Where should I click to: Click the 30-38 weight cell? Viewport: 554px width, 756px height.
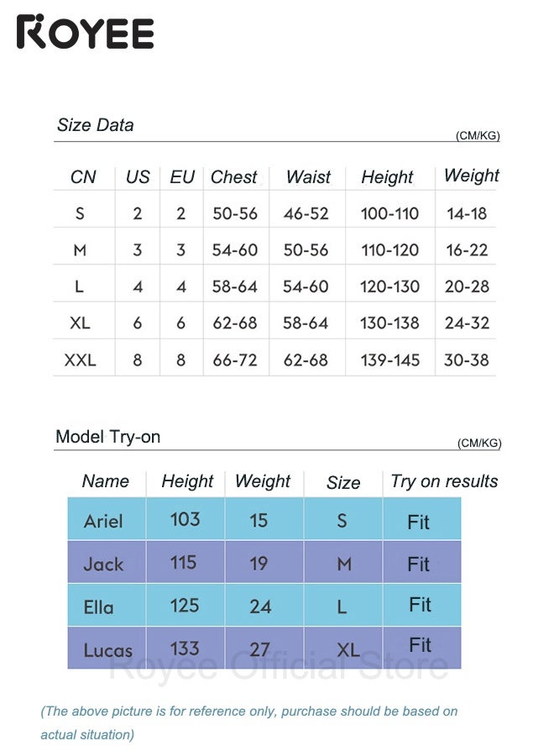467,360
